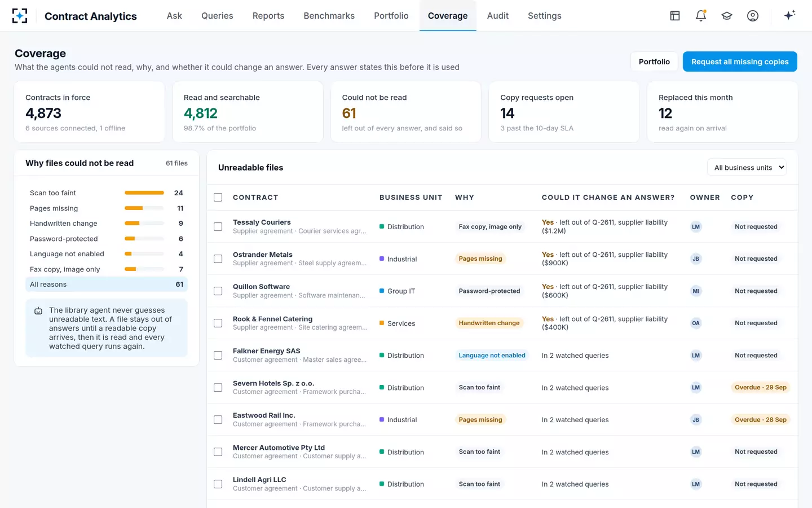812x508 pixels.
Task: Click the Scan too faint progress bar
Action: (144, 193)
